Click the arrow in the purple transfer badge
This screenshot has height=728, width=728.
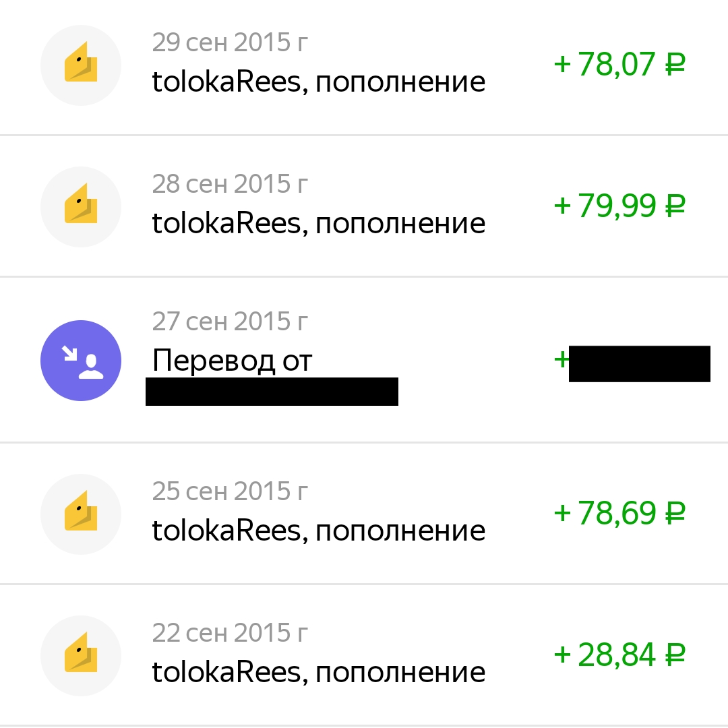tap(70, 352)
